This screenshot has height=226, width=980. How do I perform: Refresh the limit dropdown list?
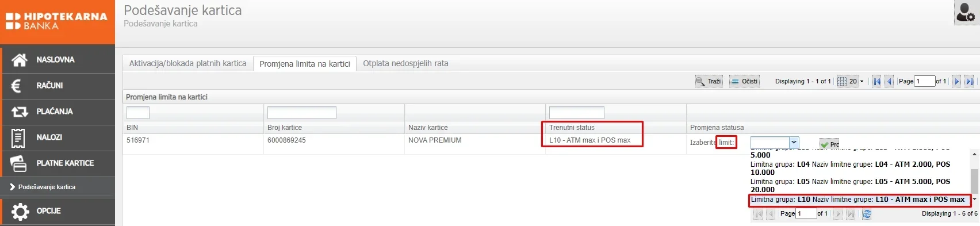(867, 214)
